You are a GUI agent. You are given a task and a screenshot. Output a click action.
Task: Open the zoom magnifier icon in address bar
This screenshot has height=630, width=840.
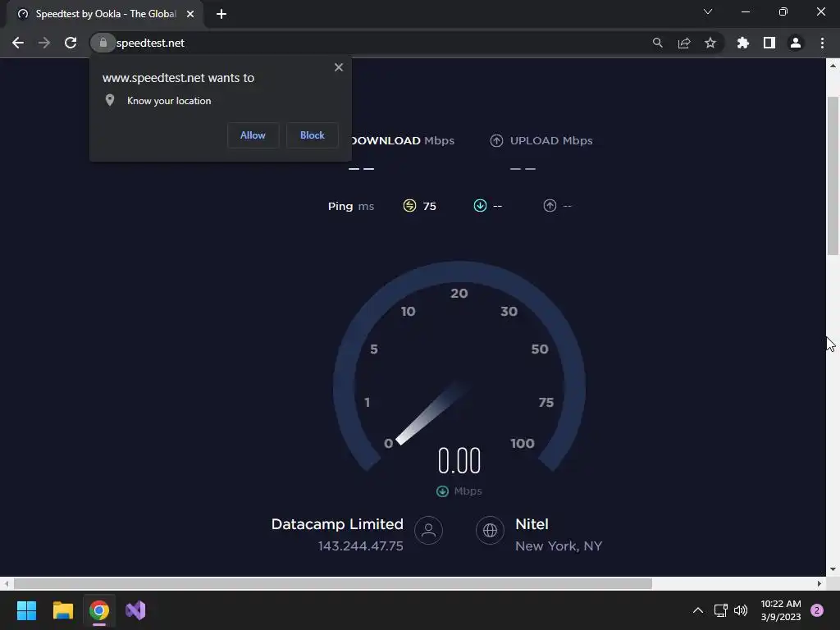[x=657, y=43]
